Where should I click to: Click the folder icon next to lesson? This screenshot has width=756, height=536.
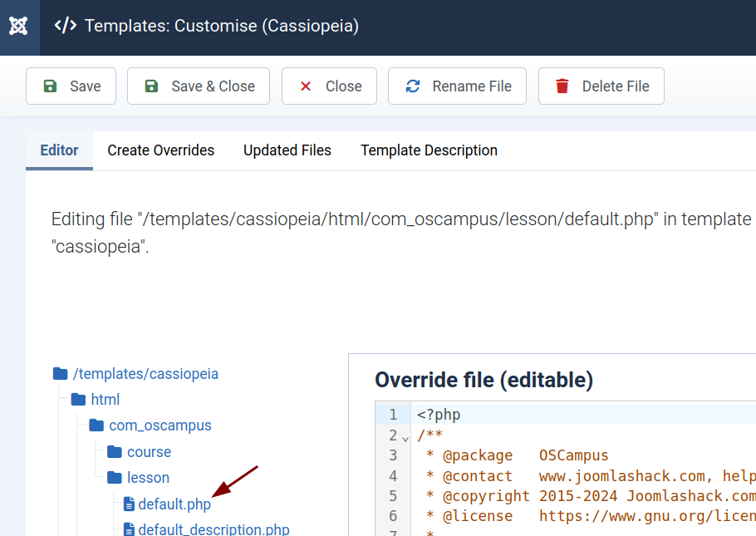pos(115,478)
